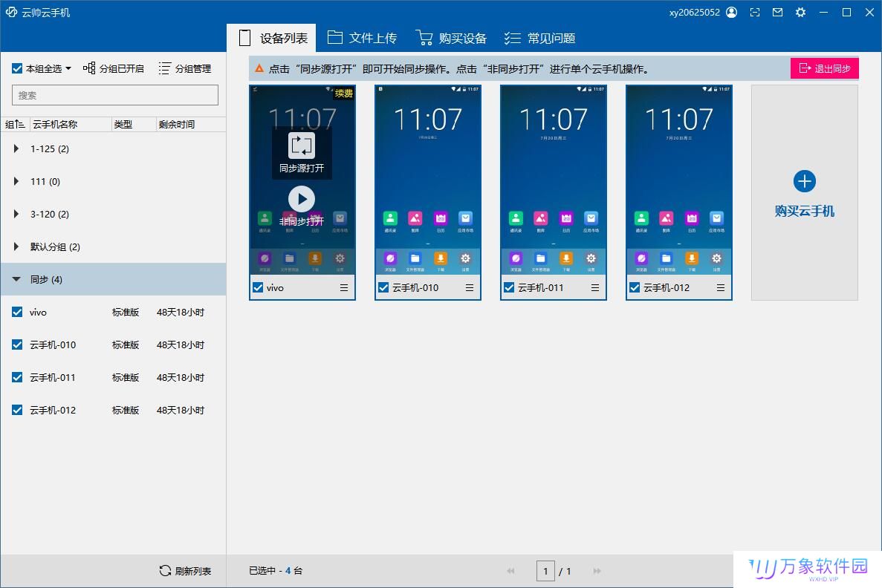Click the orange warning triangle icon

259,68
